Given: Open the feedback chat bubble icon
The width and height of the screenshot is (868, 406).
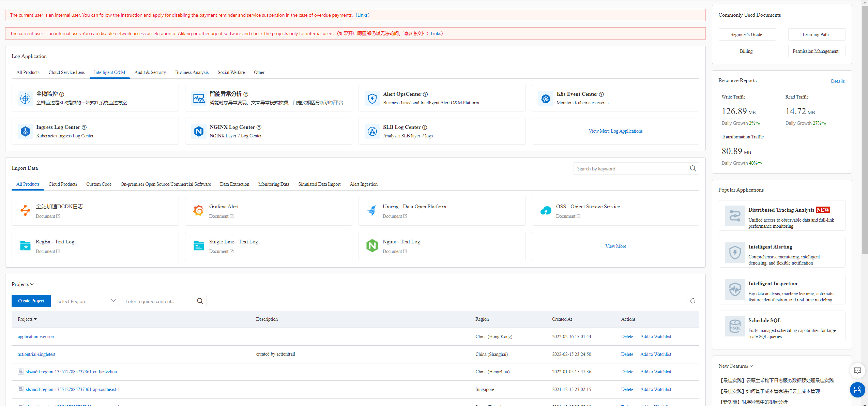Looking at the screenshot, I should (x=857, y=371).
